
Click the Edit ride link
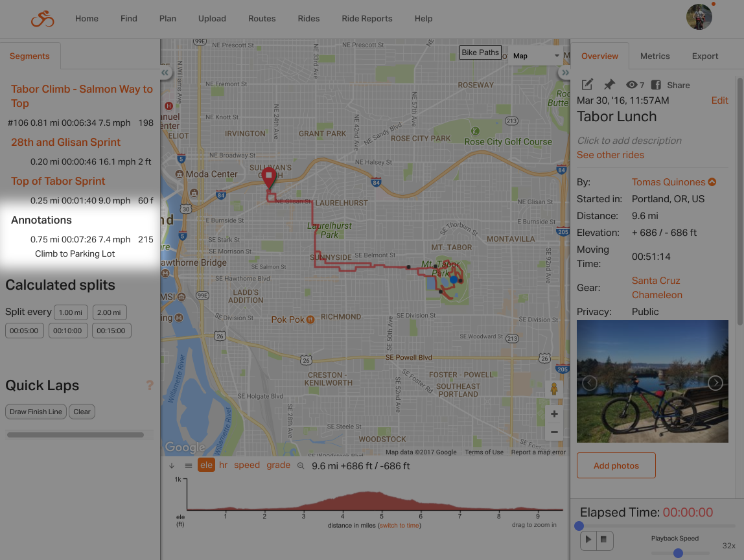click(x=719, y=100)
